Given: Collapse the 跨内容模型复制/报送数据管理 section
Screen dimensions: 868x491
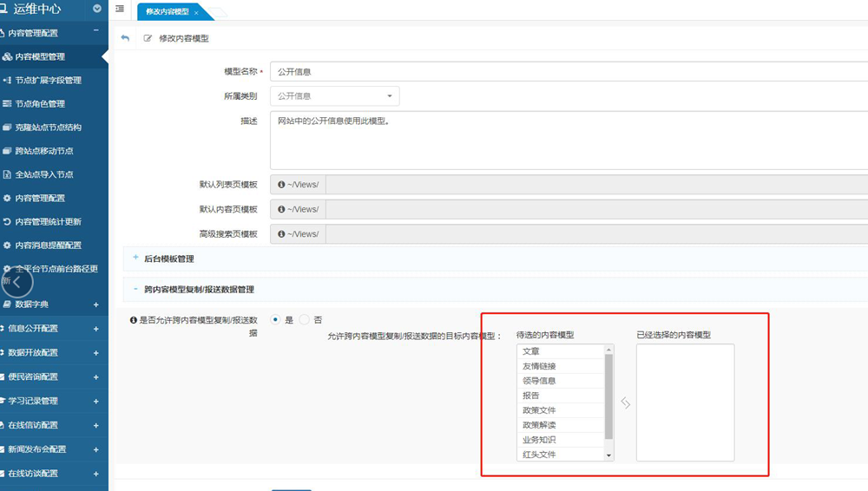Looking at the screenshot, I should [x=199, y=290].
